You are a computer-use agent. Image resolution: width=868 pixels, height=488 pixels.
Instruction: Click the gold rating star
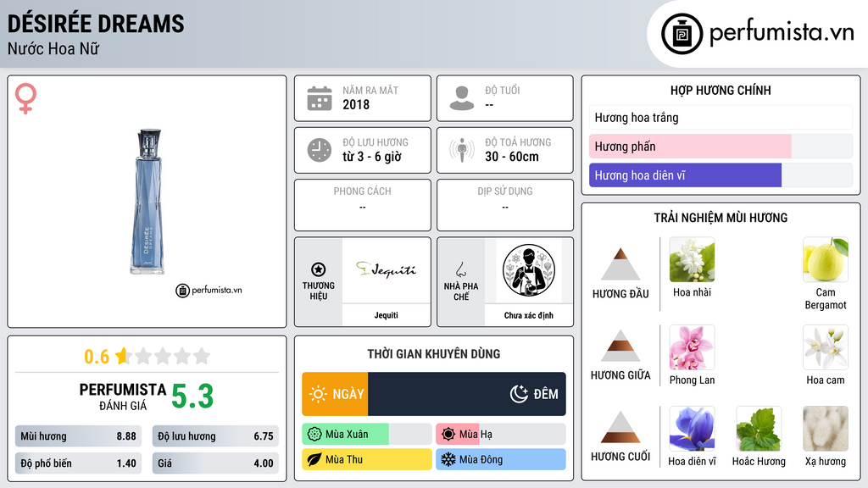pos(123,356)
